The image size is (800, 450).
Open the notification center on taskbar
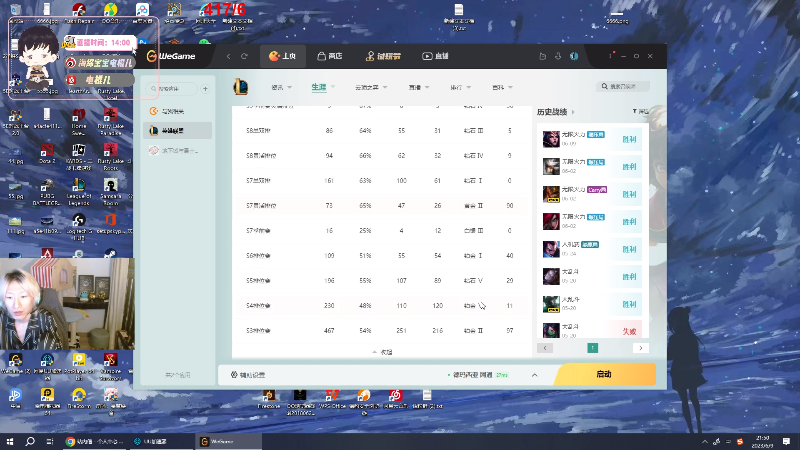pos(786,441)
